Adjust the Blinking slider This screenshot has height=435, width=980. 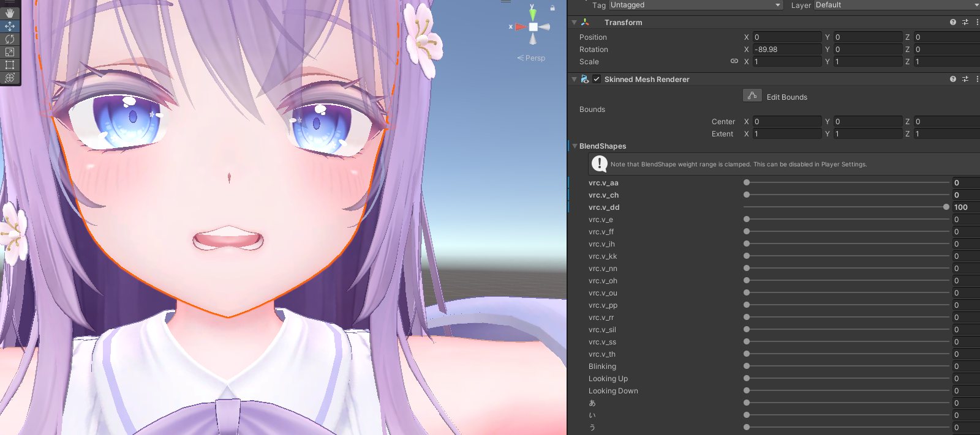click(846, 366)
